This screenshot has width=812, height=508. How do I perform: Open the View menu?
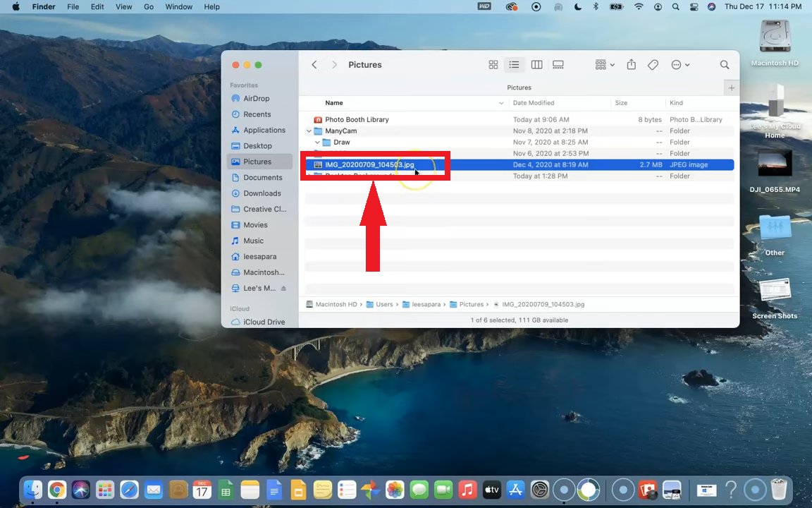point(123,7)
